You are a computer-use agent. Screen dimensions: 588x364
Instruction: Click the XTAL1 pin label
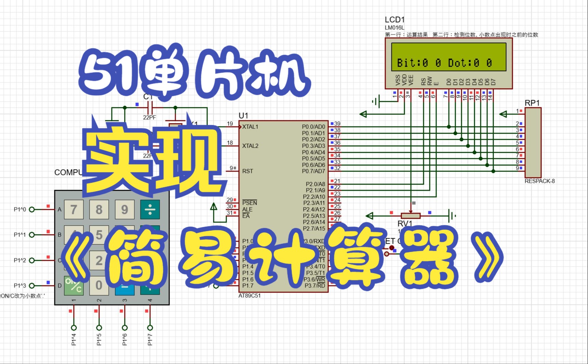[250, 127]
